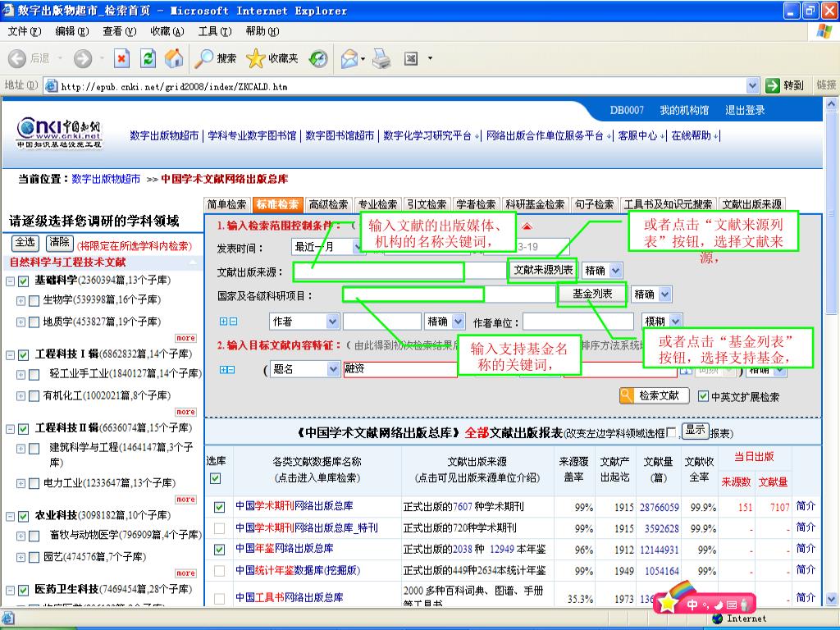Image resolution: width=840 pixels, height=630 pixels.
Task: Open the 搜索 search pane in the toolbar
Action: coord(216,58)
